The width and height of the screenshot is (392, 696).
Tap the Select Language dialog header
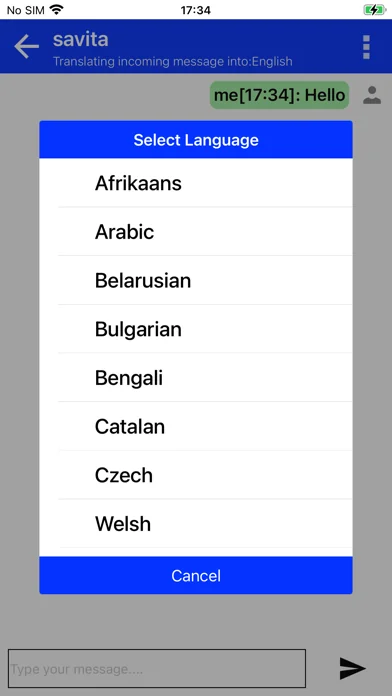[x=196, y=140]
